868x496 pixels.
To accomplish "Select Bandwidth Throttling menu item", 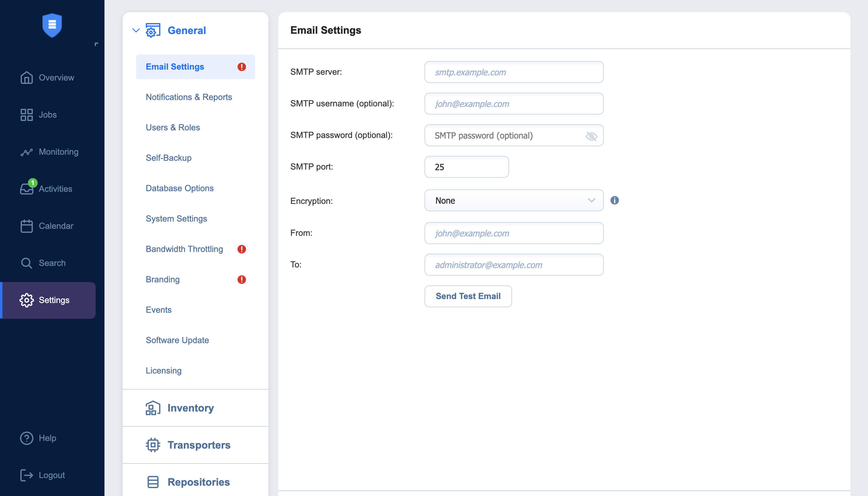I will pos(184,249).
